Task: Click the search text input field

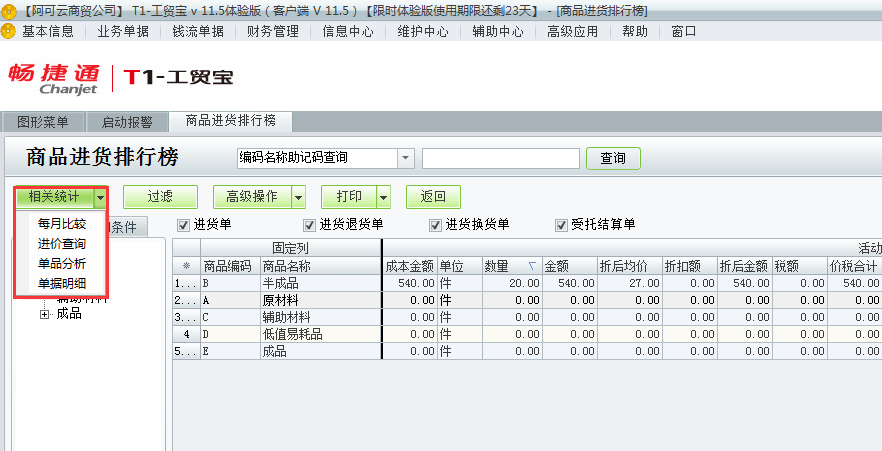Action: [x=501, y=159]
